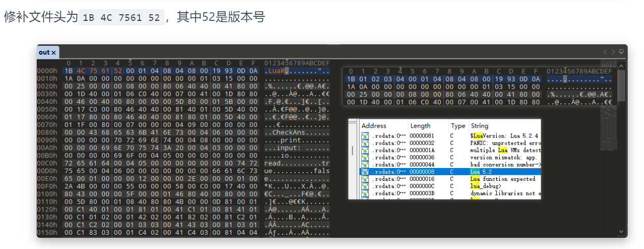Close the 'out' file tab
The height and width of the screenshot is (249, 644).
(53, 52)
